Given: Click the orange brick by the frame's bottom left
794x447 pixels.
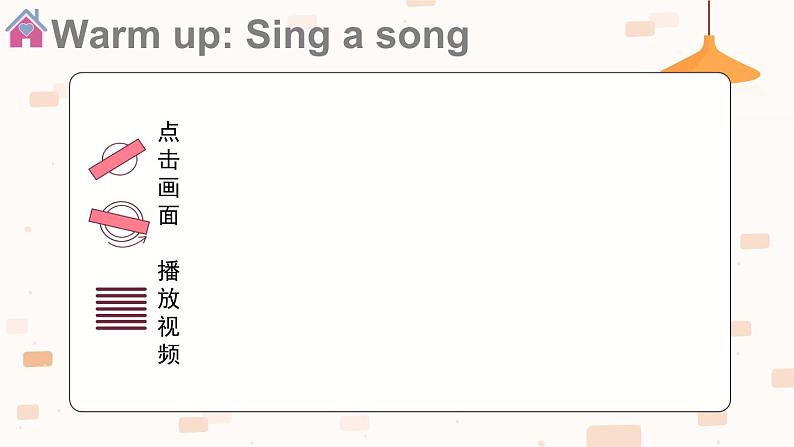Looking at the screenshot, I should coord(38,359).
